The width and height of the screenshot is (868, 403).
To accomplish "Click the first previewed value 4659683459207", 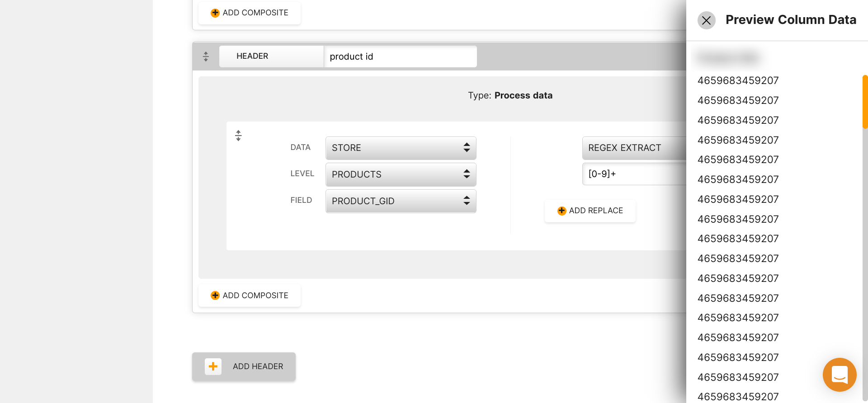I will (x=738, y=80).
